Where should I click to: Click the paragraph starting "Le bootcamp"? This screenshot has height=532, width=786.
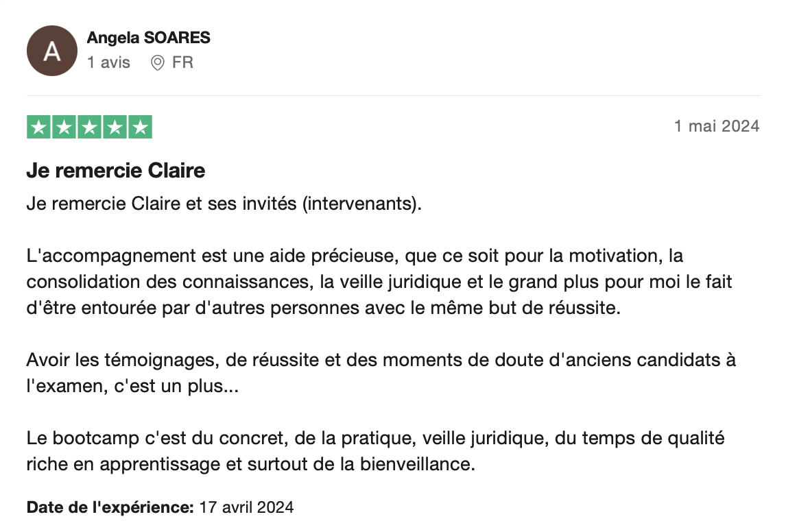[375, 450]
